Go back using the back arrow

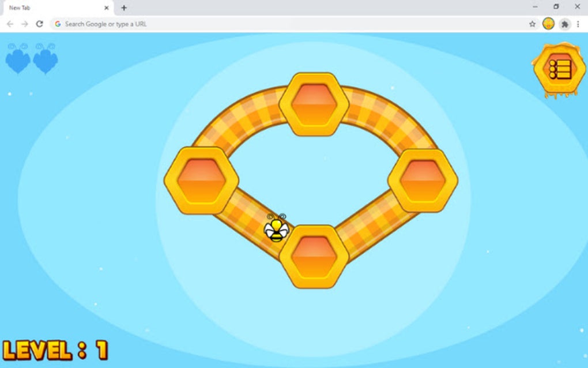(9, 24)
